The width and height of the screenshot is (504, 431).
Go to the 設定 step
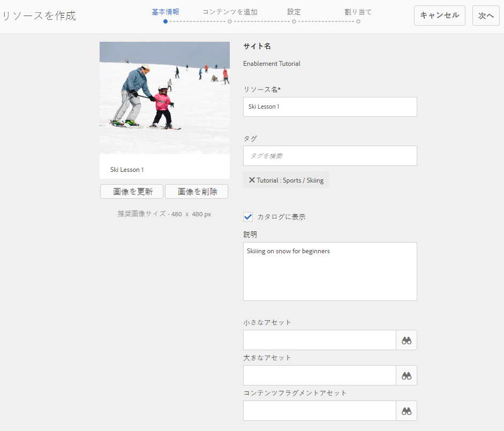(x=294, y=12)
